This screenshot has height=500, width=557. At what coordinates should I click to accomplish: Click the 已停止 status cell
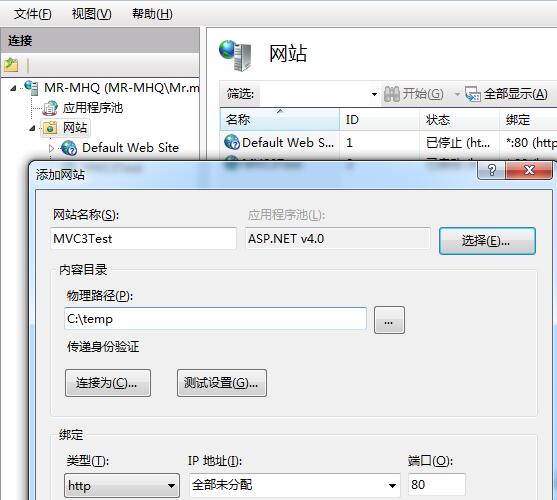(459, 143)
